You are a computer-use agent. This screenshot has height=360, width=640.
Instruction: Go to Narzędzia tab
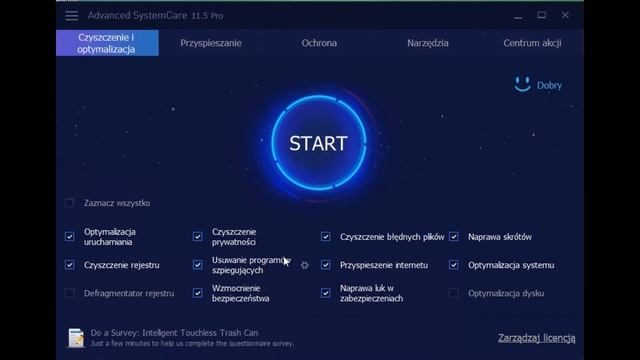point(428,43)
